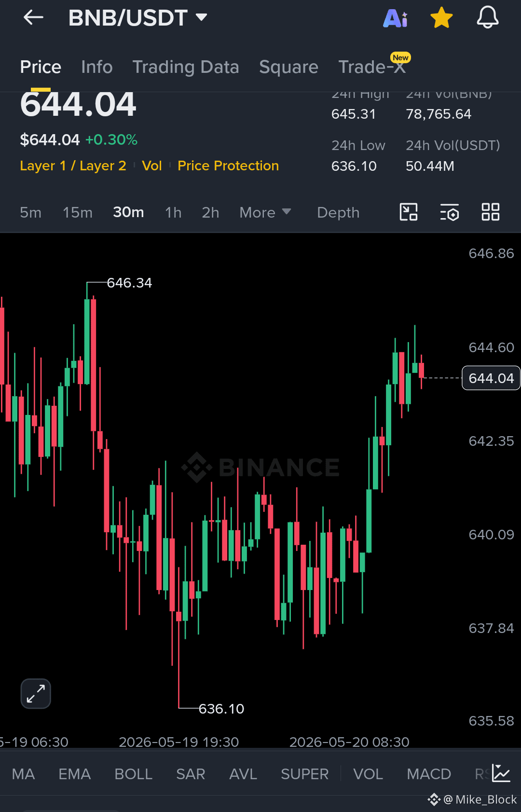521x812 pixels.
Task: Tap the 24h High value 645.31
Action: pyautogui.click(x=354, y=114)
